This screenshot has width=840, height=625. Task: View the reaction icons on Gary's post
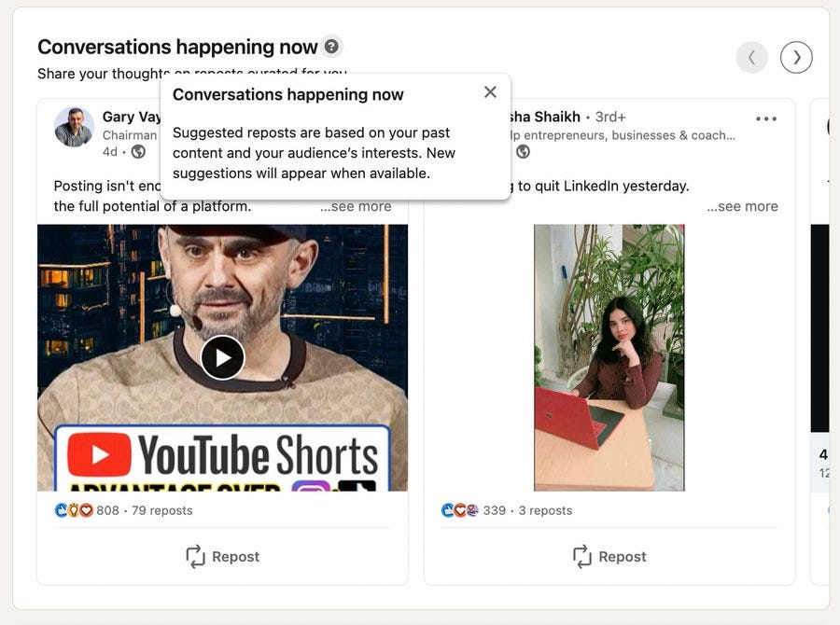pos(74,510)
